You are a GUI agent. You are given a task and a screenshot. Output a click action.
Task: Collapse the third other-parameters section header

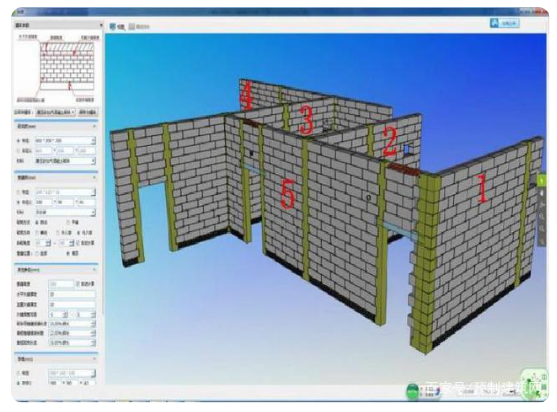(x=56, y=270)
